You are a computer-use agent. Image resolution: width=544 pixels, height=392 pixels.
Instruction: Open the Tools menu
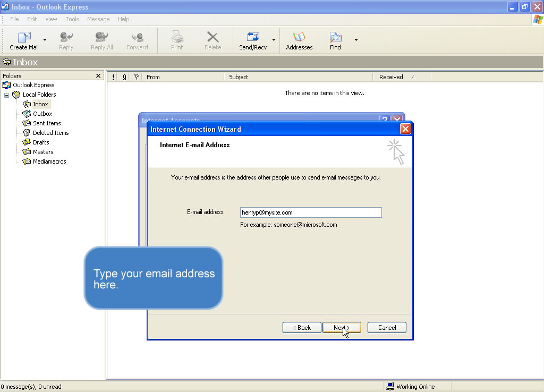point(72,19)
